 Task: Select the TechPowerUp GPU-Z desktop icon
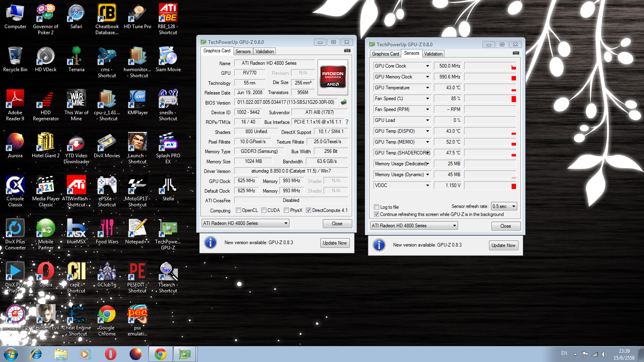tap(168, 234)
